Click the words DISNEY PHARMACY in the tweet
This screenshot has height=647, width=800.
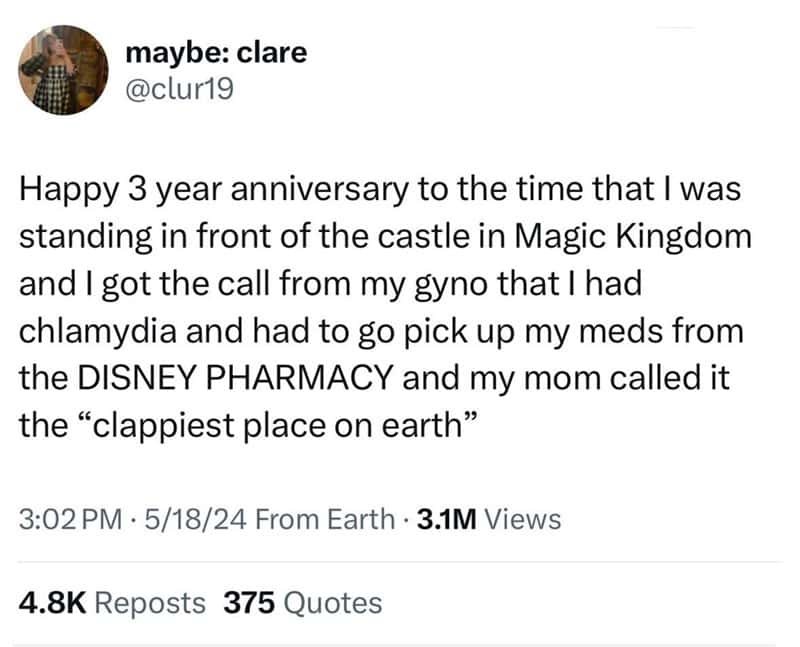(236, 378)
